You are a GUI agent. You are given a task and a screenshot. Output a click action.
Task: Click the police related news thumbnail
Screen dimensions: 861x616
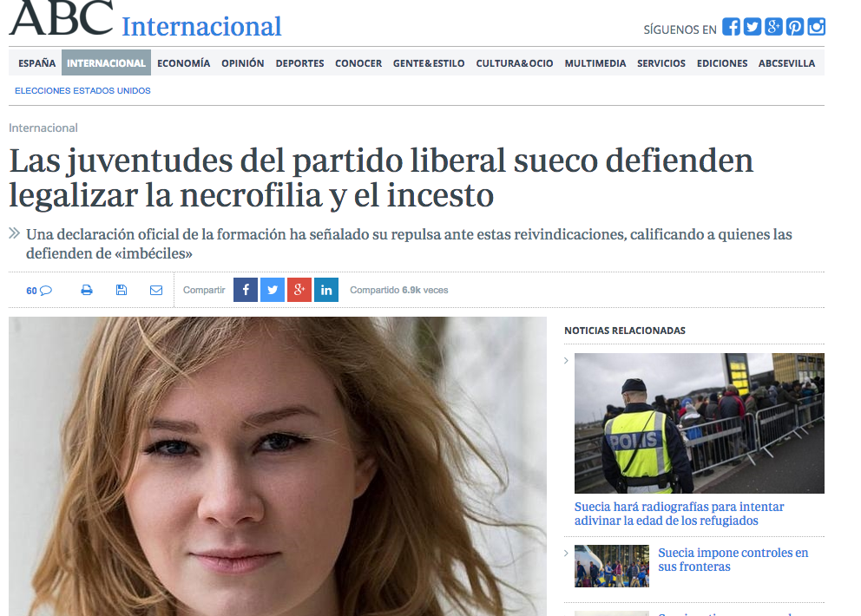point(699,423)
